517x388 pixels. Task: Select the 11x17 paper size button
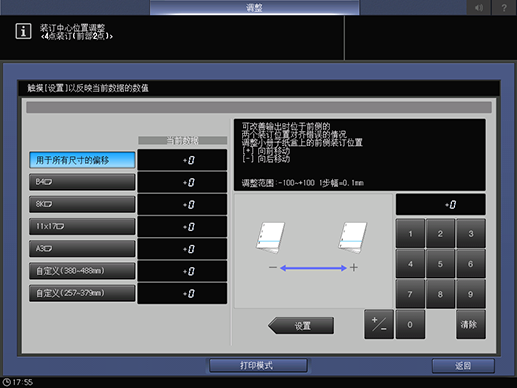click(x=82, y=226)
